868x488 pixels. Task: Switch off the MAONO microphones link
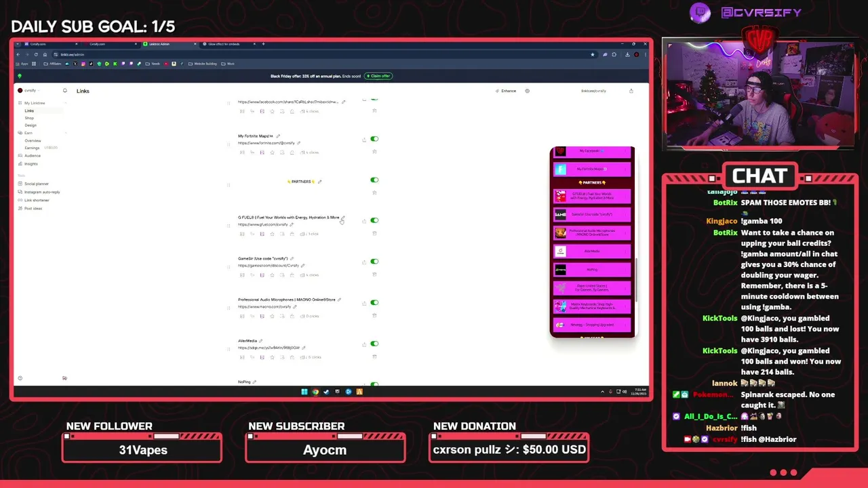pyautogui.click(x=374, y=303)
